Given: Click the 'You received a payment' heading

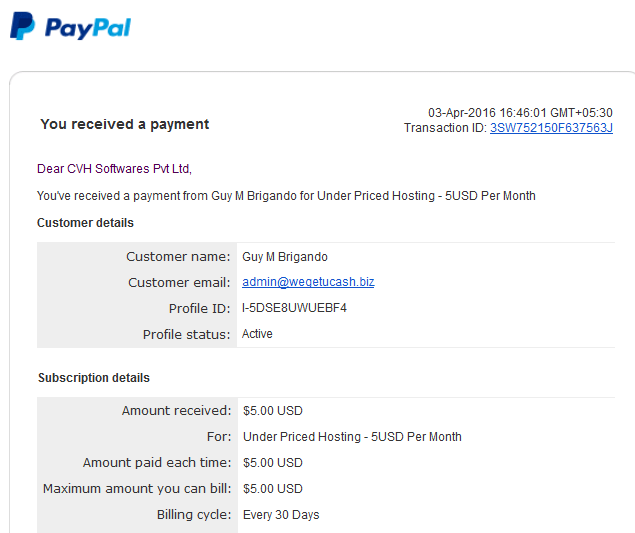Looking at the screenshot, I should [x=125, y=124].
